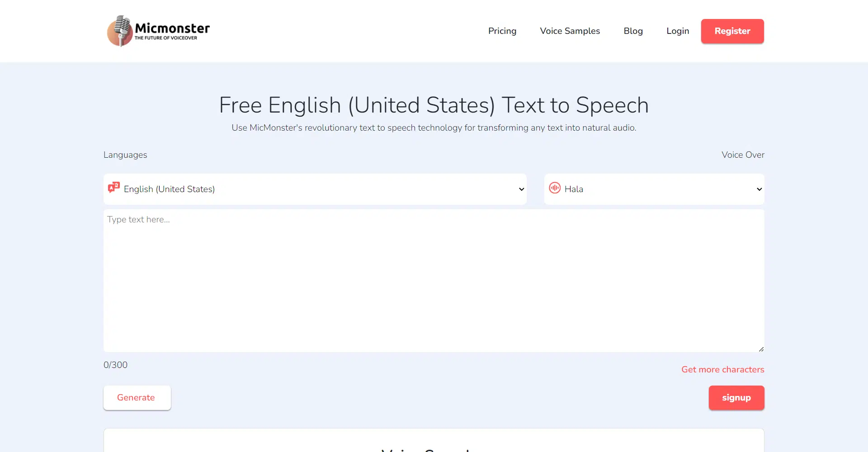Image resolution: width=868 pixels, height=452 pixels.
Task: Click the Micmonster brand name text
Action: click(x=172, y=28)
